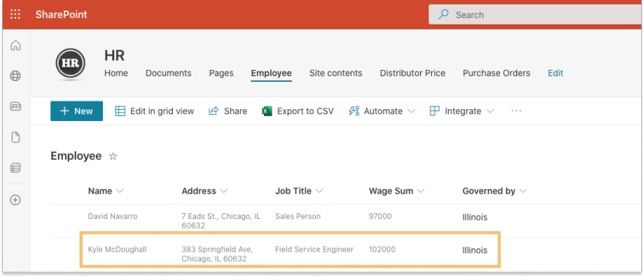This screenshot has height=277, width=644.
Task: Select David Navarro name cell
Action: click(113, 216)
